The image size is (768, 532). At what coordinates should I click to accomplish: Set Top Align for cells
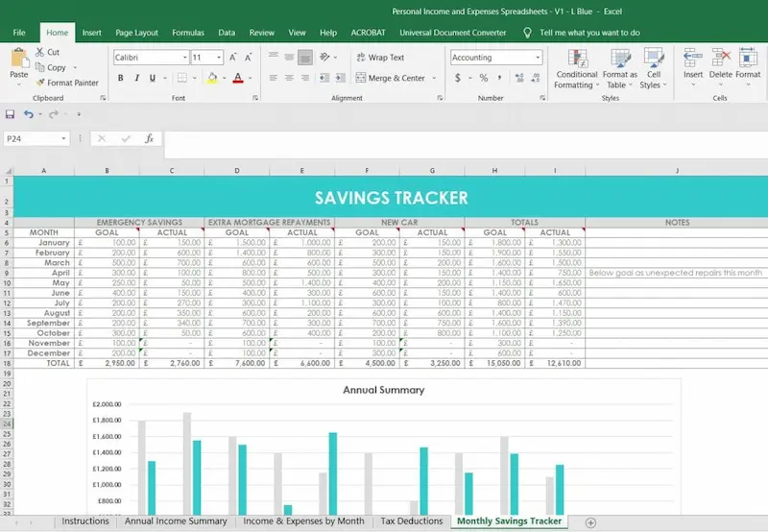(274, 57)
